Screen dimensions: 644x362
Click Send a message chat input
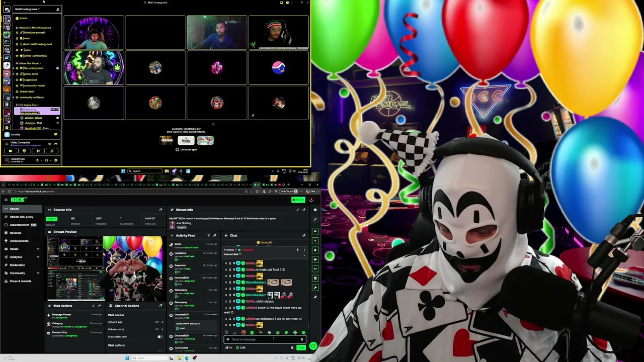pos(264,339)
